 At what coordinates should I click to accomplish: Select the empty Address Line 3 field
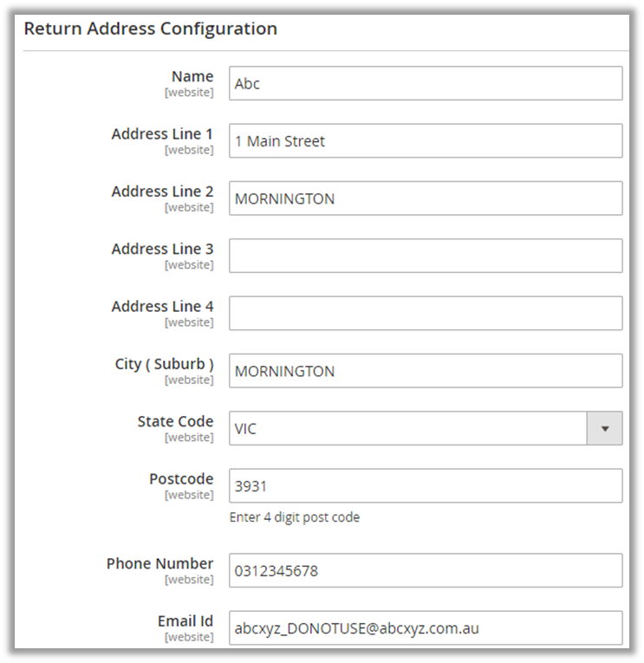pyautogui.click(x=425, y=256)
